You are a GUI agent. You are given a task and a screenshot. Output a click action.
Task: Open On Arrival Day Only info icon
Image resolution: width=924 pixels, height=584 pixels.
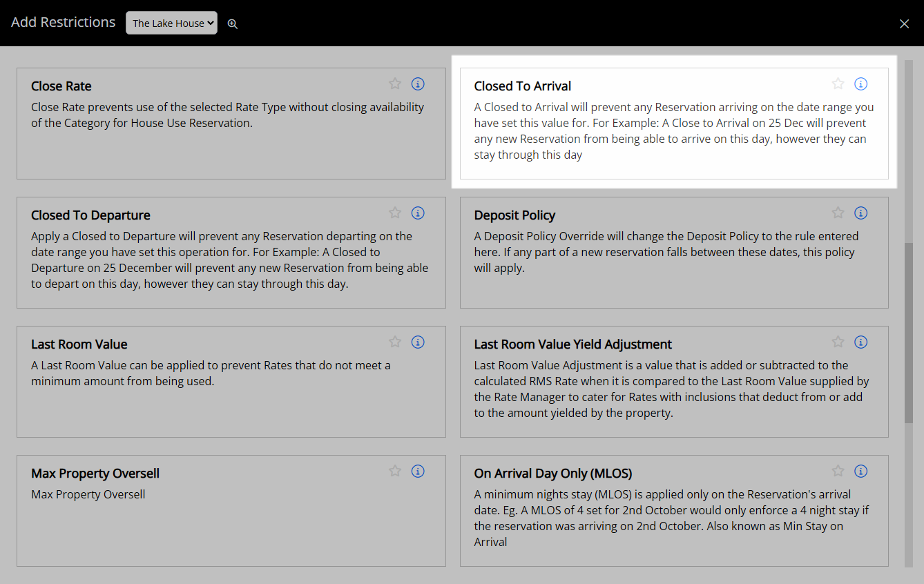(x=860, y=471)
